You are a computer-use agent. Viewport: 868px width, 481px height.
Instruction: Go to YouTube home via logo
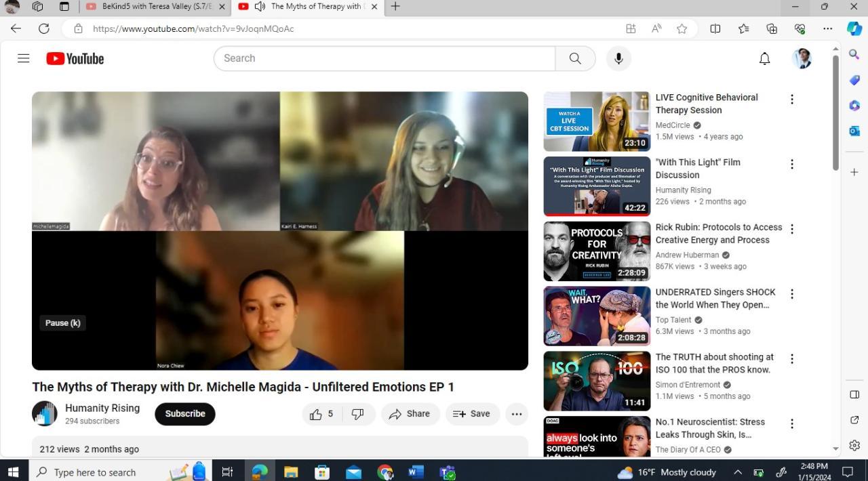coord(75,59)
